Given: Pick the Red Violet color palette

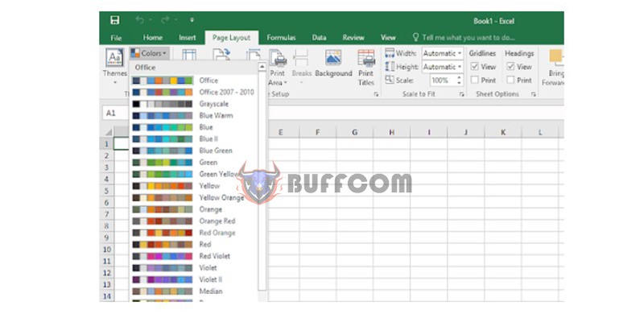Looking at the screenshot, I should [x=194, y=256].
